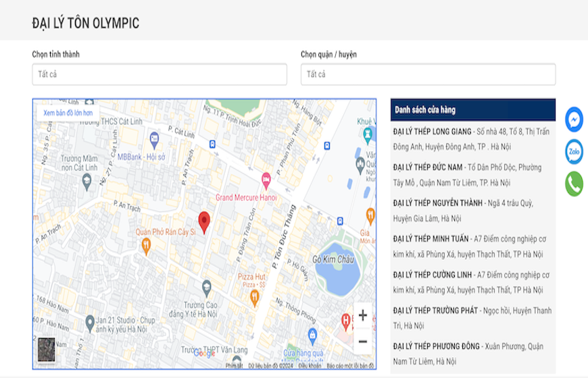The height and width of the screenshot is (378, 588).
Task: Open the 'Chọn tỉnh thành' dropdown
Action: [x=160, y=74]
